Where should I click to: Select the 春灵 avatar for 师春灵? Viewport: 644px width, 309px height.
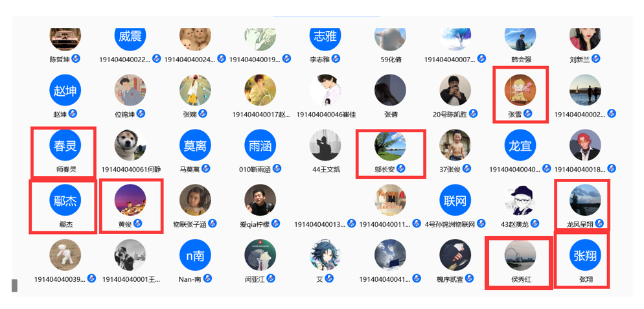(x=65, y=145)
